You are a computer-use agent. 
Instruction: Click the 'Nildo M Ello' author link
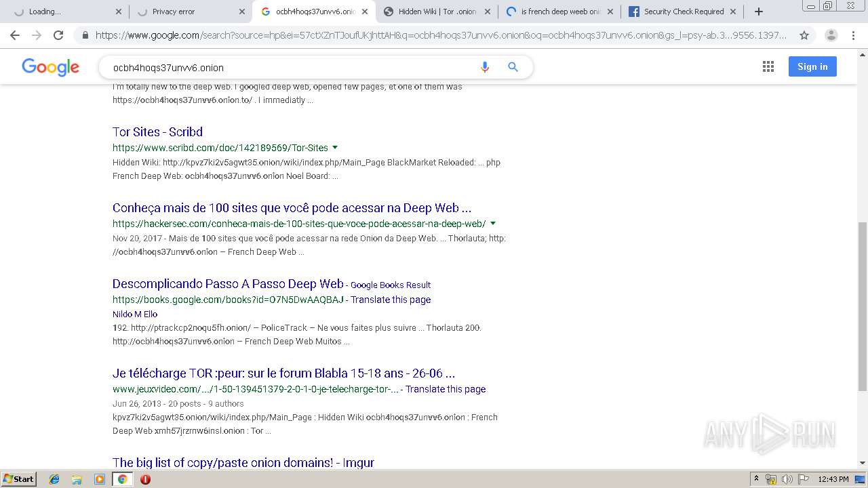pyautogui.click(x=135, y=314)
